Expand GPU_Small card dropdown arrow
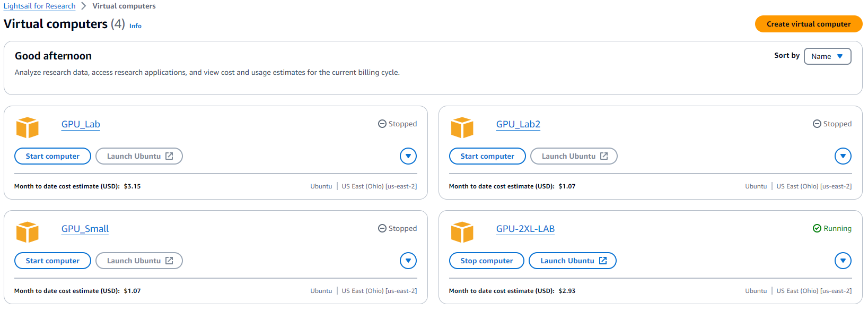Screen dimensions: 868x310 pos(408,261)
